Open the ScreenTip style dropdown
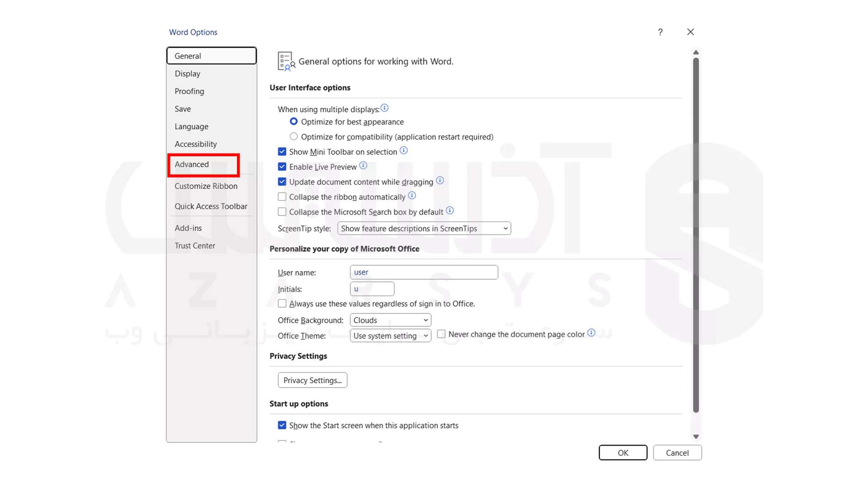This screenshot has width=868, height=488. [x=424, y=229]
